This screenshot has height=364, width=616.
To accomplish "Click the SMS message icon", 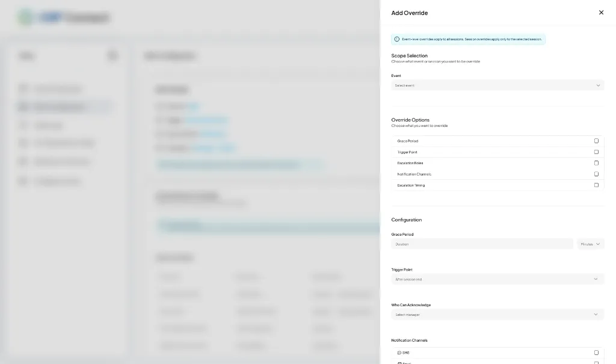I will click(399, 353).
